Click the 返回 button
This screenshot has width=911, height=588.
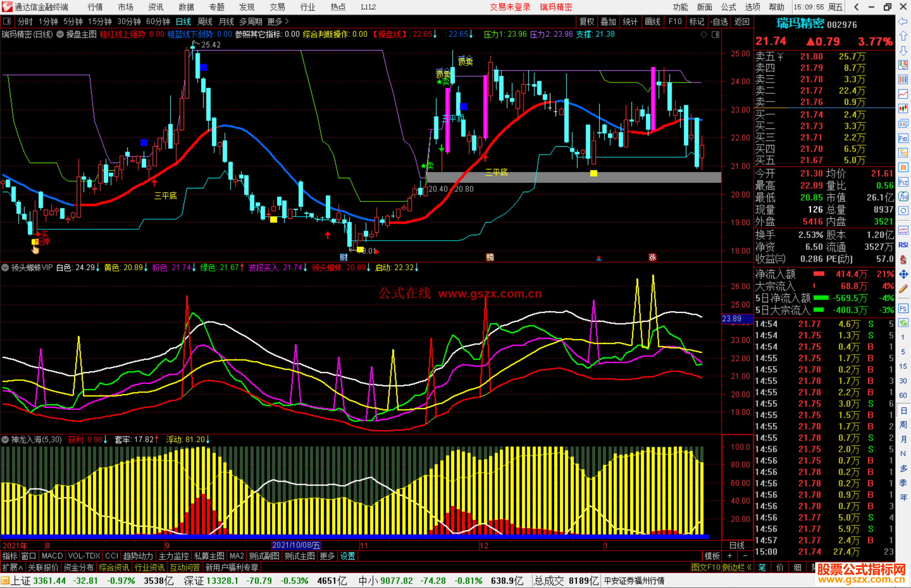(741, 21)
